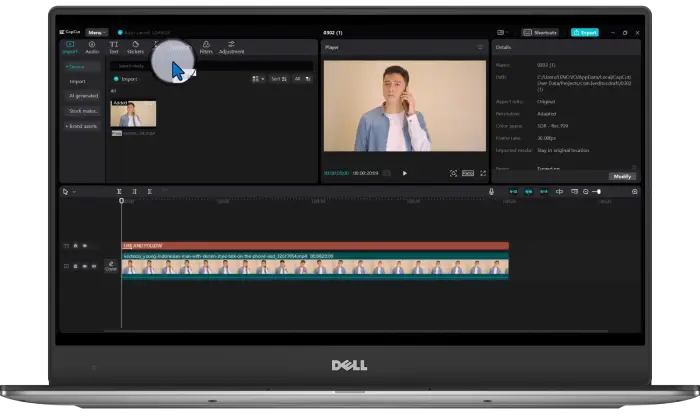Click the timeline zoom out icon
The image size is (700, 417).
click(x=586, y=192)
